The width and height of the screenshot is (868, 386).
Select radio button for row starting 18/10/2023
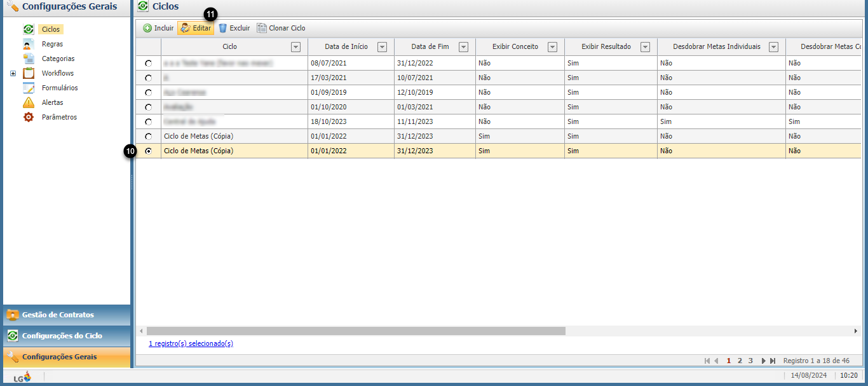click(149, 122)
